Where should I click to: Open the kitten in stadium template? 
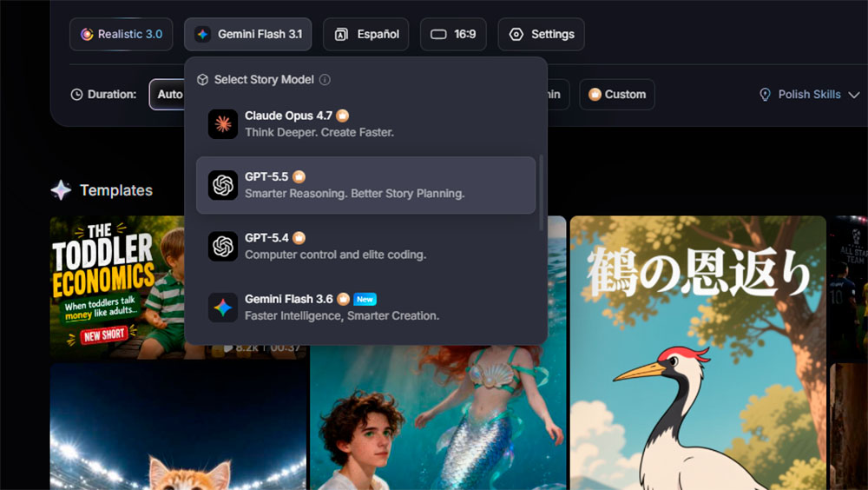click(178, 427)
